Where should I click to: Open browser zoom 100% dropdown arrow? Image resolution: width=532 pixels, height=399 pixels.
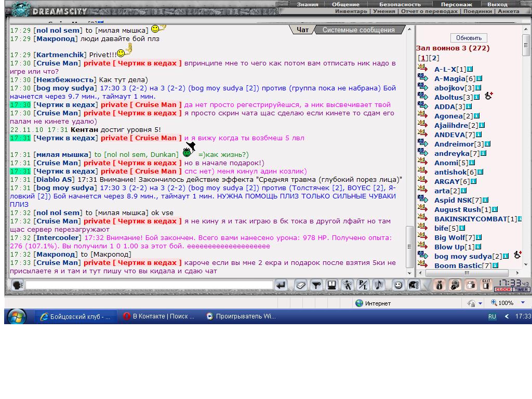523,303
